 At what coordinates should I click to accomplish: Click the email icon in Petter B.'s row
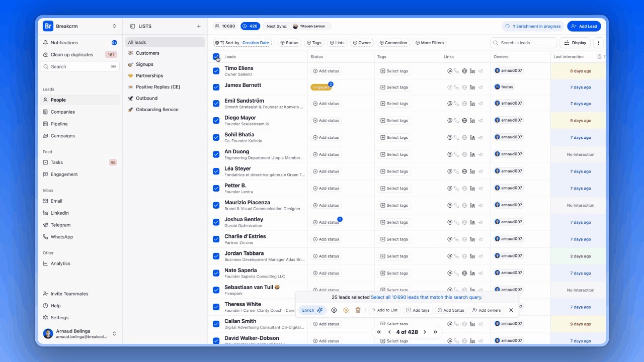pos(450,189)
